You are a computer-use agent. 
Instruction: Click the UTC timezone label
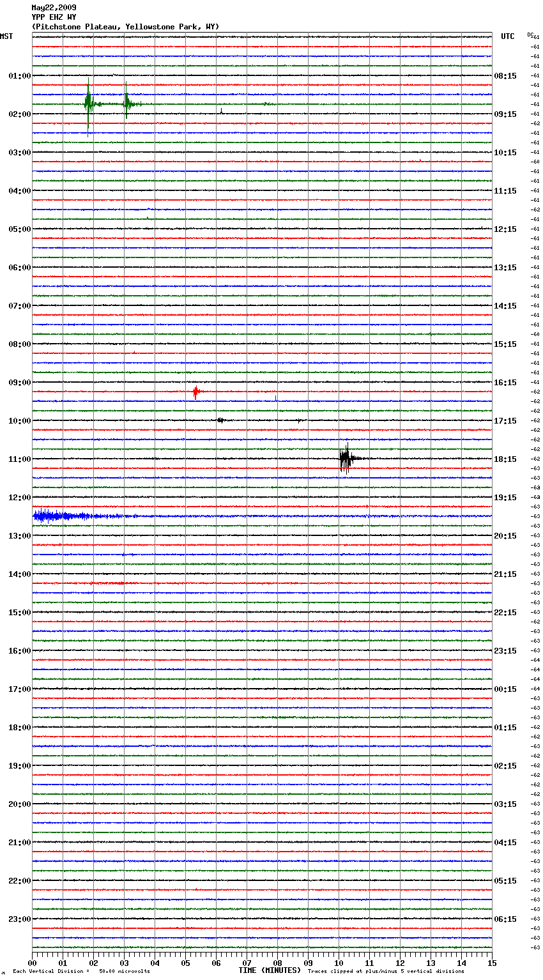pos(508,36)
